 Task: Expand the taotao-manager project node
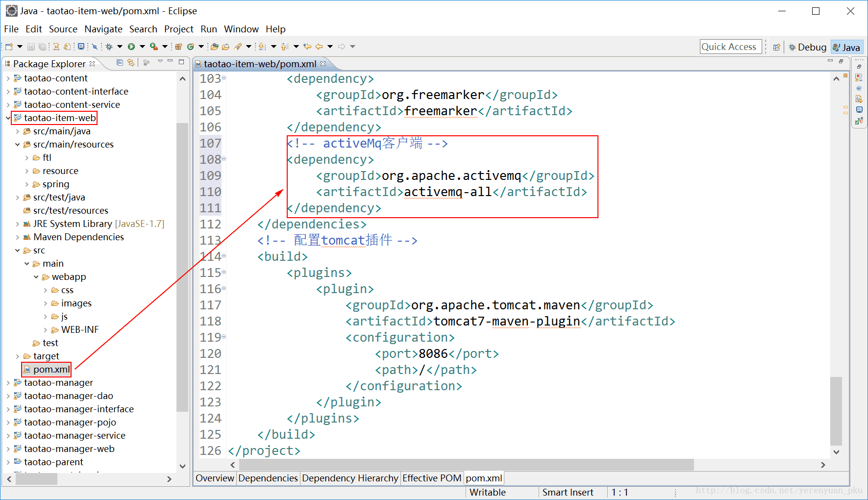pyautogui.click(x=8, y=382)
